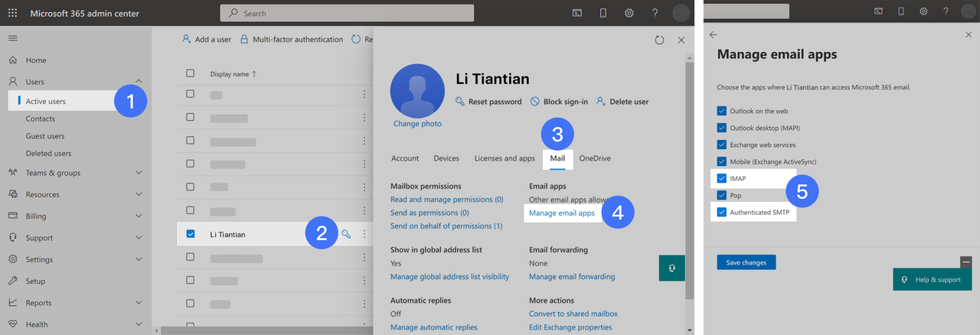Viewport: 980px width, 335px height.
Task: Close the Li Tiantian details pane
Action: click(681, 40)
